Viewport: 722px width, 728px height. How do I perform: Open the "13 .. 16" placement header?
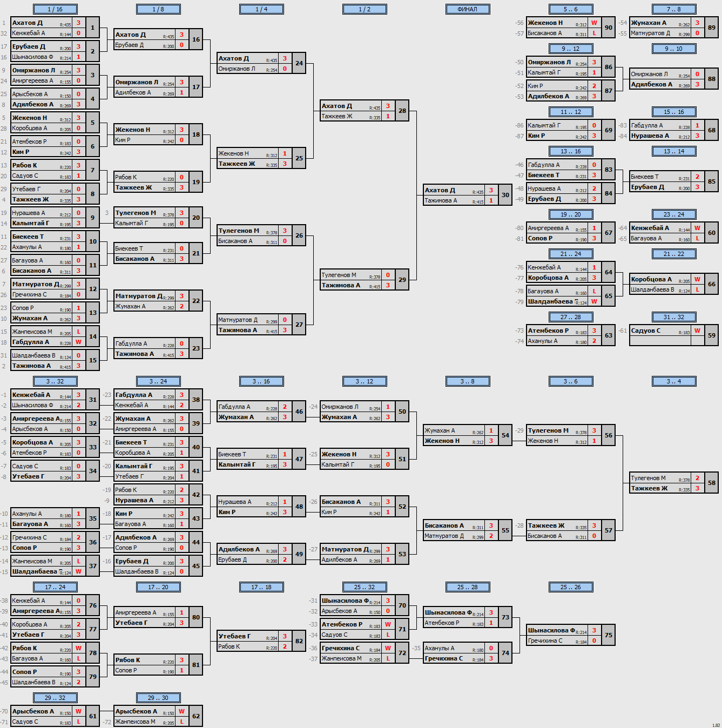tap(571, 151)
